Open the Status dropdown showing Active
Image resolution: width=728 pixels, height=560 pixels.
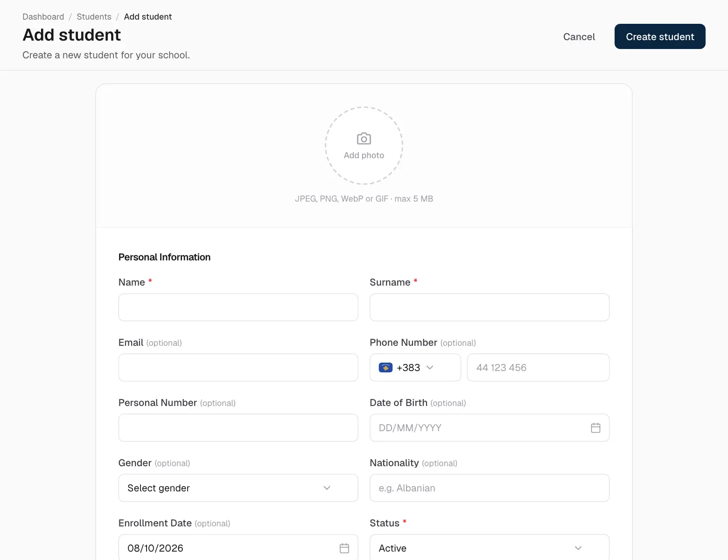click(490, 547)
